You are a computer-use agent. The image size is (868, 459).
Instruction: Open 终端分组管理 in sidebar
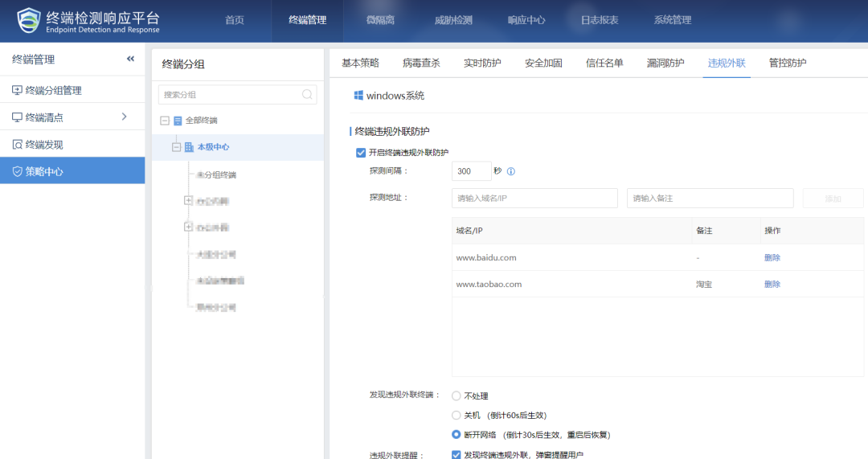pyautogui.click(x=72, y=90)
